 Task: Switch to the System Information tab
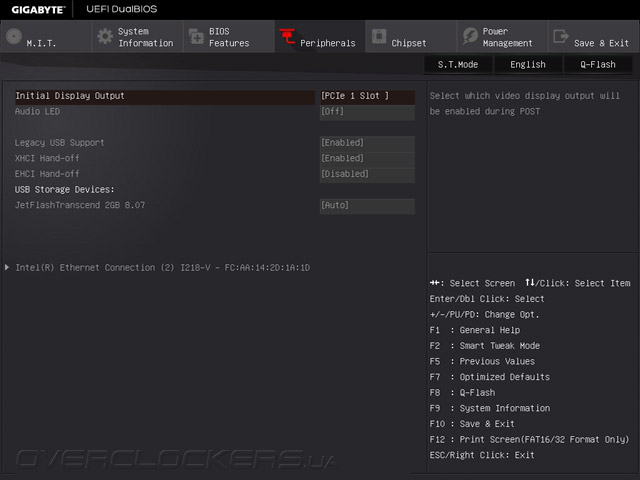[137, 36]
